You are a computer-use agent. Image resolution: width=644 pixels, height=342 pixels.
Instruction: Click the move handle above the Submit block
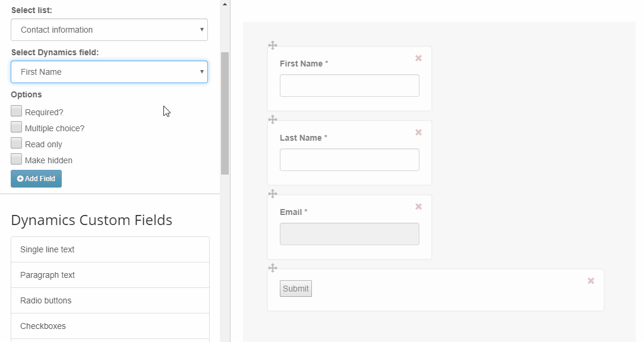tap(273, 268)
